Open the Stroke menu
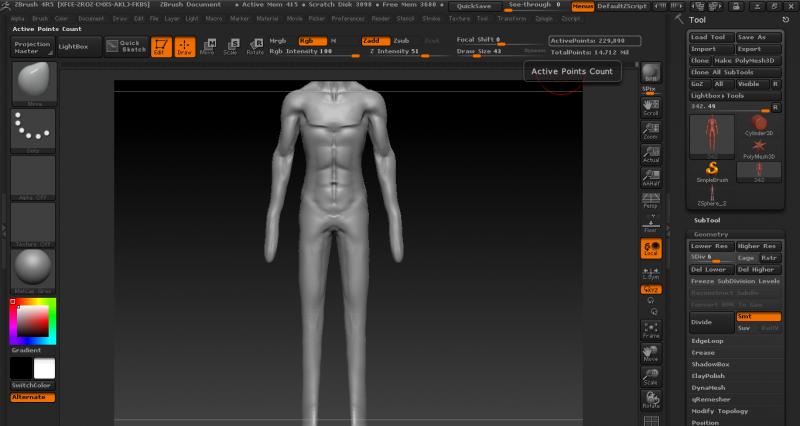This screenshot has width=800, height=426. click(x=431, y=18)
